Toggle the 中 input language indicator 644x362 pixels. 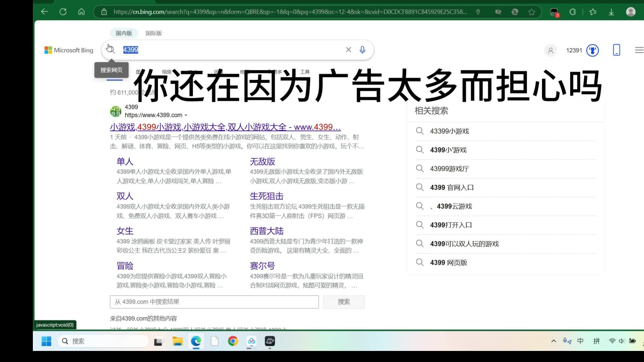[x=580, y=341]
